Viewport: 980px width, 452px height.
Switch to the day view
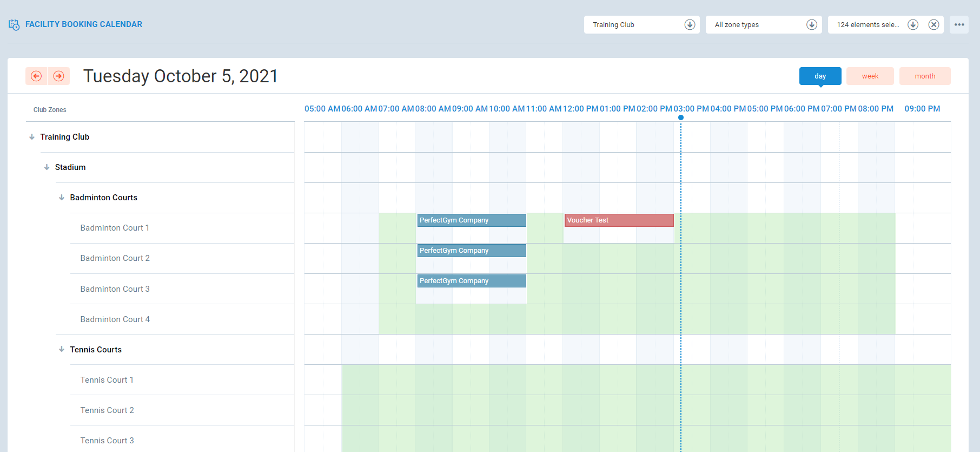pos(820,76)
